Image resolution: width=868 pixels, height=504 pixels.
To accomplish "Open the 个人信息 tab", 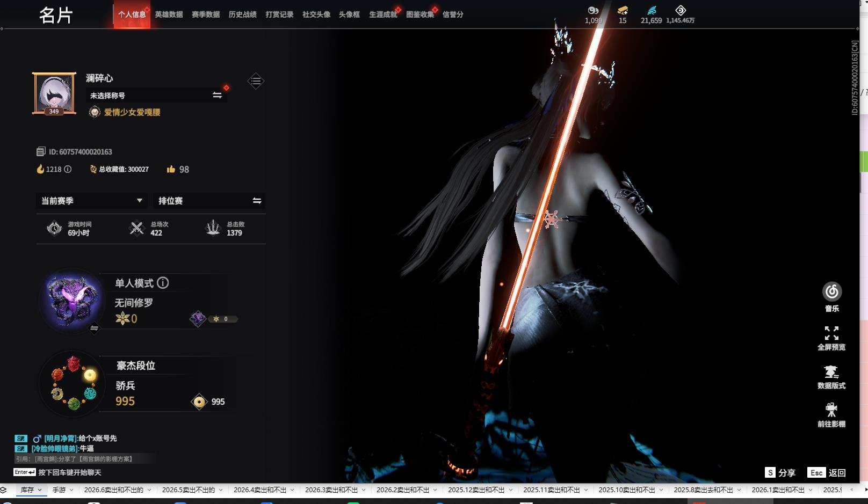I will [132, 14].
